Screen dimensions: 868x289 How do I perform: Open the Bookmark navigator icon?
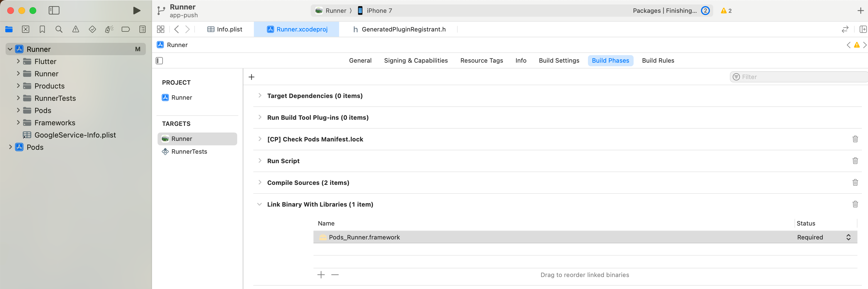(42, 29)
